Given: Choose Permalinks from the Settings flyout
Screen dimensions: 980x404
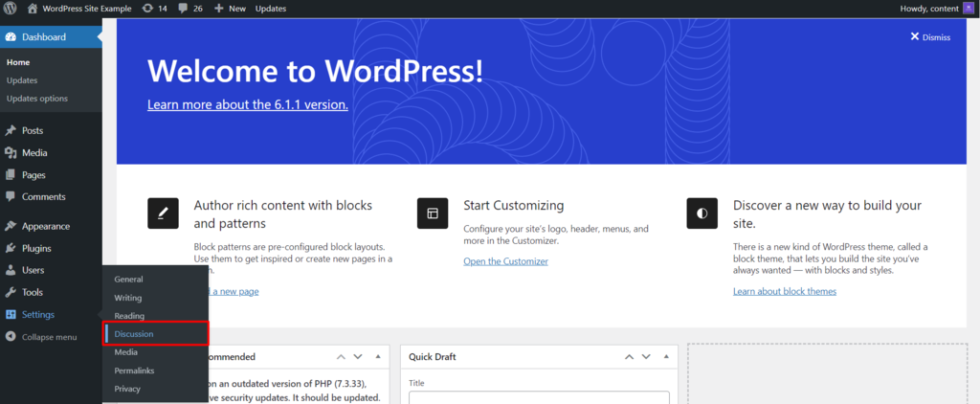Looking at the screenshot, I should (134, 370).
